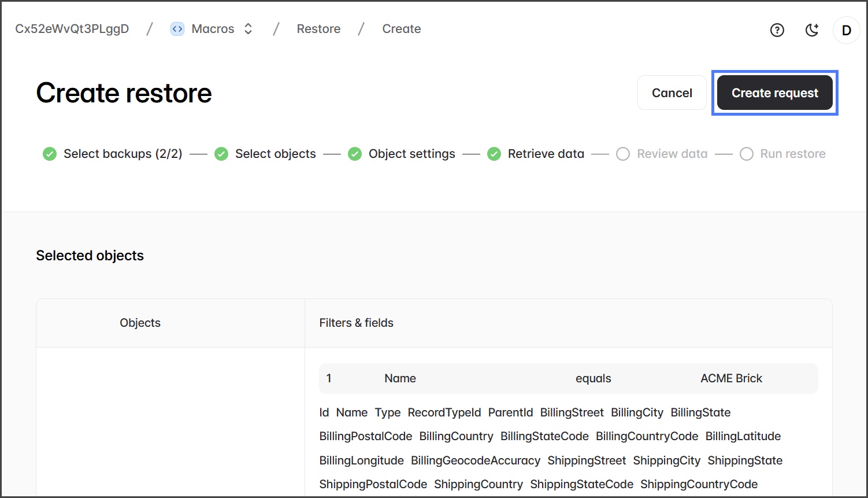Select the Run restore step circle
This screenshot has height=498, width=868.
coord(747,154)
